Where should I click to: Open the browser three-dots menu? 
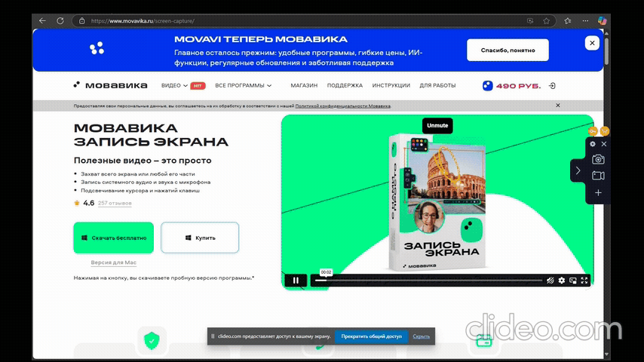point(585,20)
